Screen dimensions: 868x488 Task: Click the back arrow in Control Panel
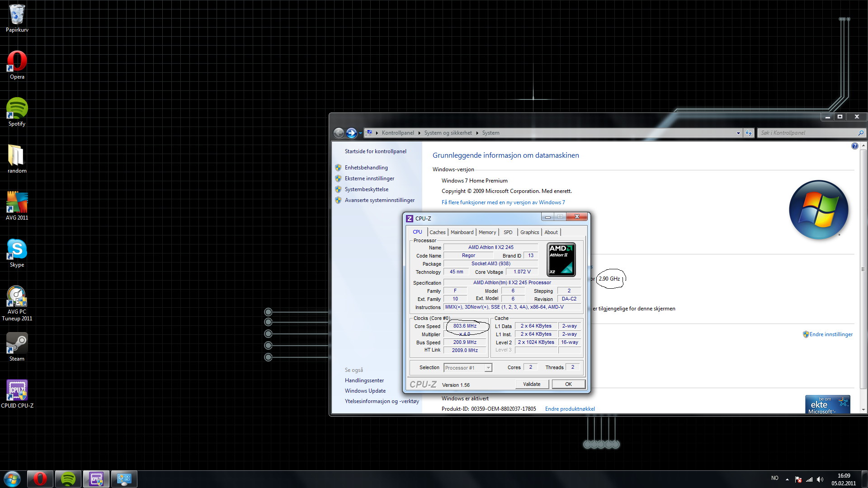pos(339,133)
